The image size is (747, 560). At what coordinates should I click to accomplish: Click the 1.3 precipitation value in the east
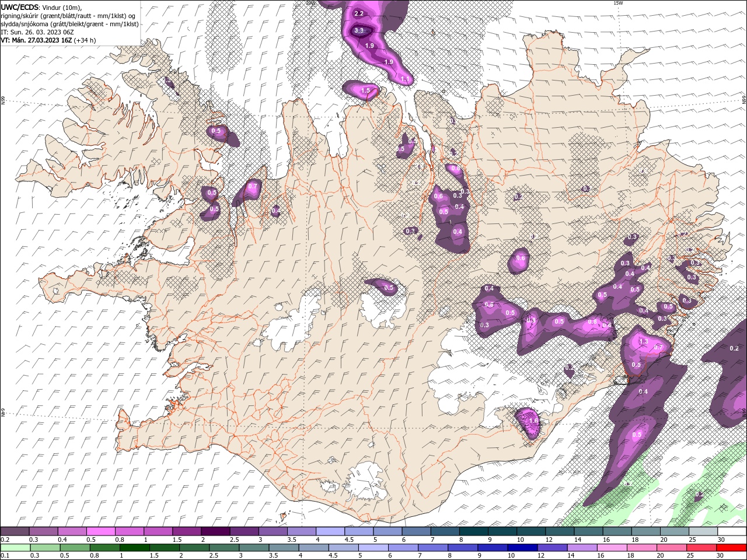[x=644, y=342]
